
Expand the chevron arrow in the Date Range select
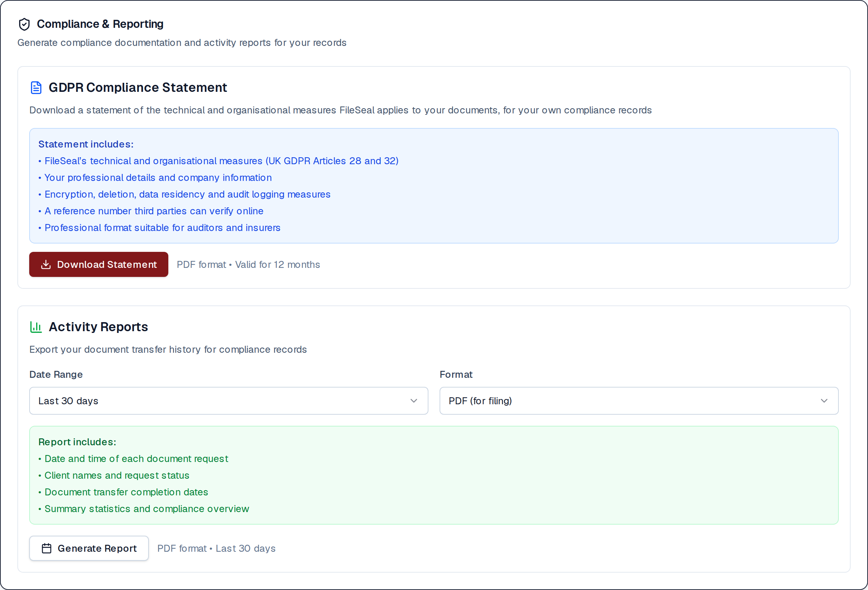tap(414, 401)
